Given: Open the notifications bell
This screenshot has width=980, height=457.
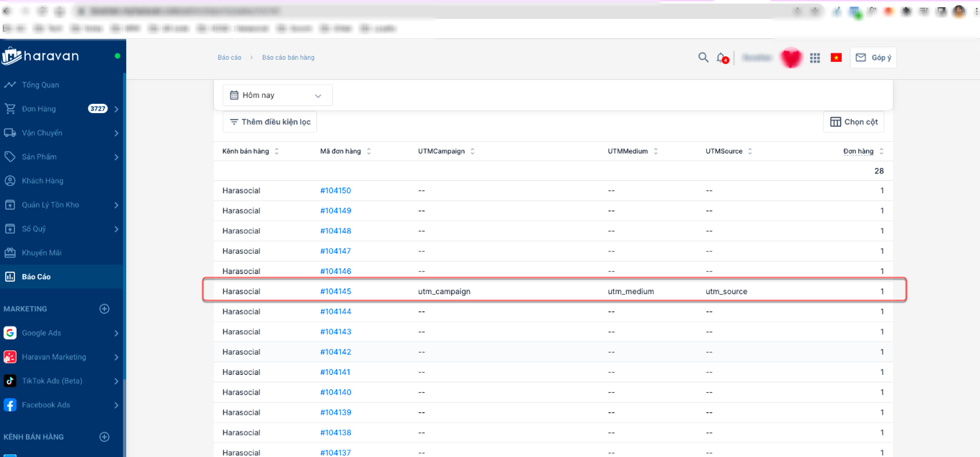Looking at the screenshot, I should [721, 58].
